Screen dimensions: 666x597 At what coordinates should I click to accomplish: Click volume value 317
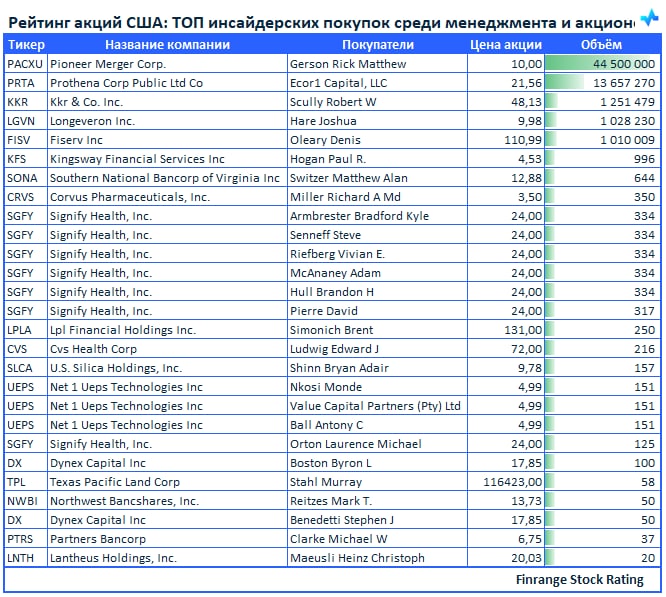coord(644,311)
